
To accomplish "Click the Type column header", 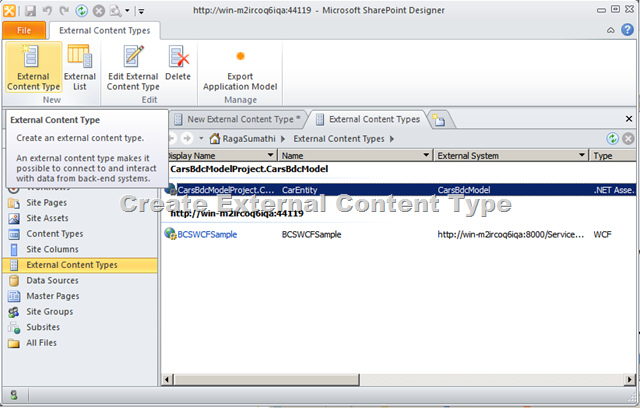I will point(612,155).
